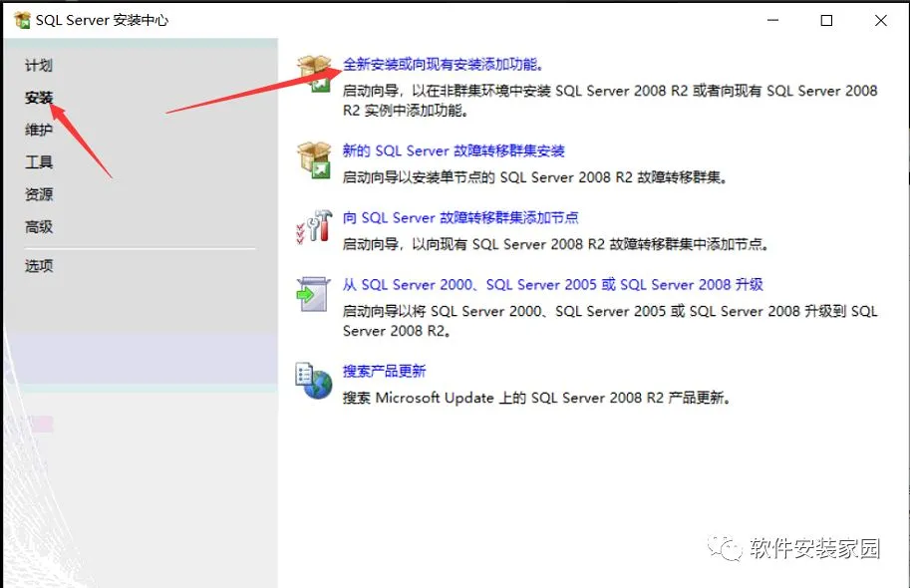Click description 搜索 Microsoft Update 上的 SQL Server
The width and height of the screenshot is (910, 588).
tap(535, 398)
